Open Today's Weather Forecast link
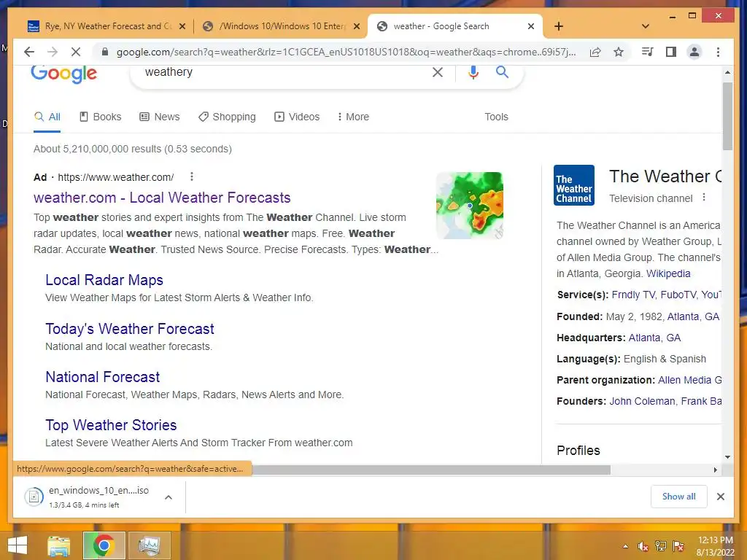 [130, 329]
